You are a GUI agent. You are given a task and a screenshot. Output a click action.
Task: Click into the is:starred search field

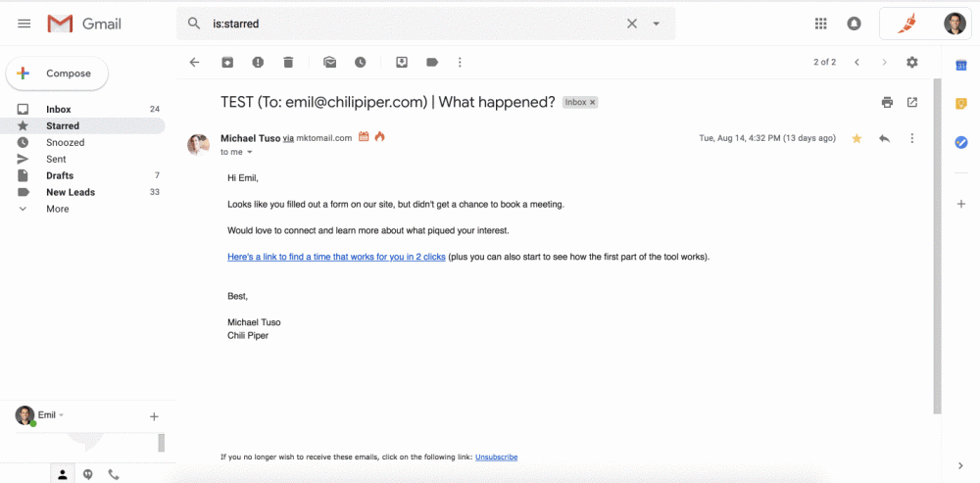click(413, 24)
